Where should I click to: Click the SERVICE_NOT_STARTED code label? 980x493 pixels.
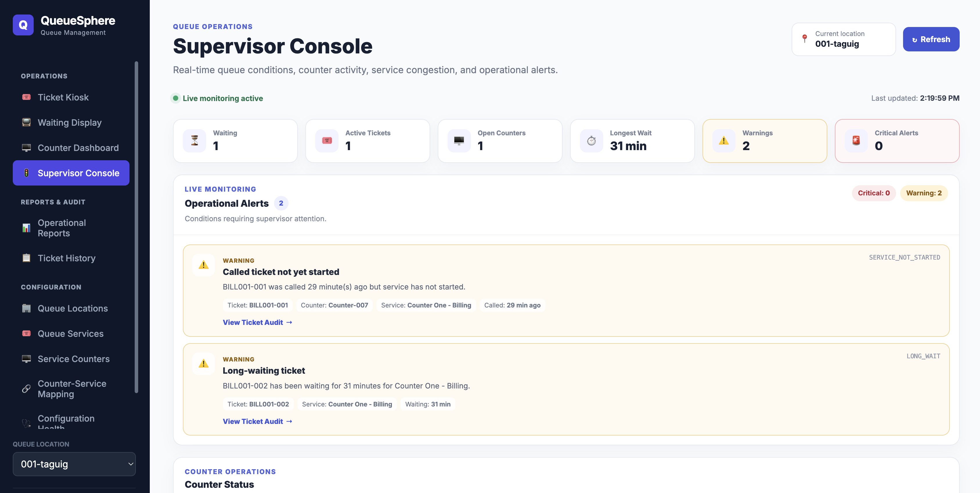pos(904,257)
